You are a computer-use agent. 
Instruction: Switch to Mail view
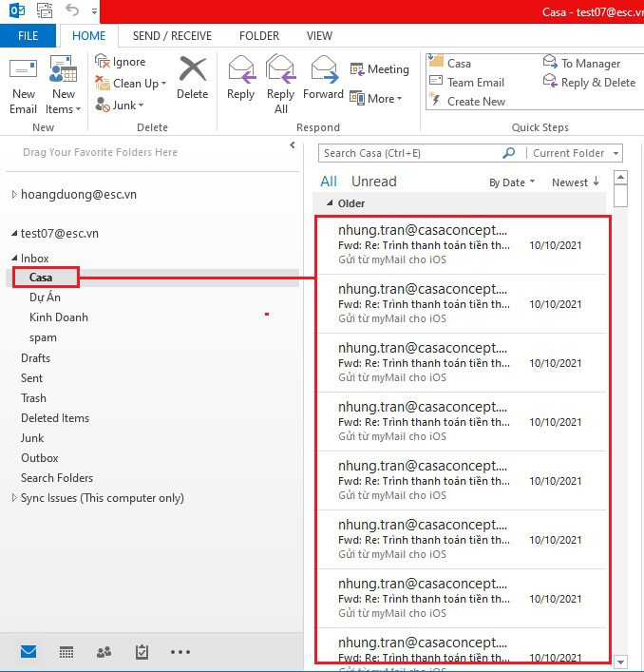[x=28, y=652]
